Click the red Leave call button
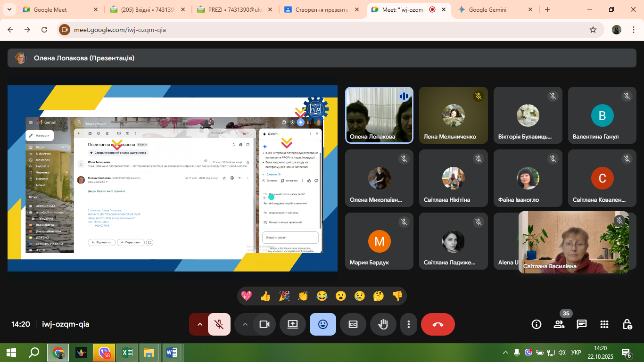Viewport: 644px width, 362px height. 438,324
